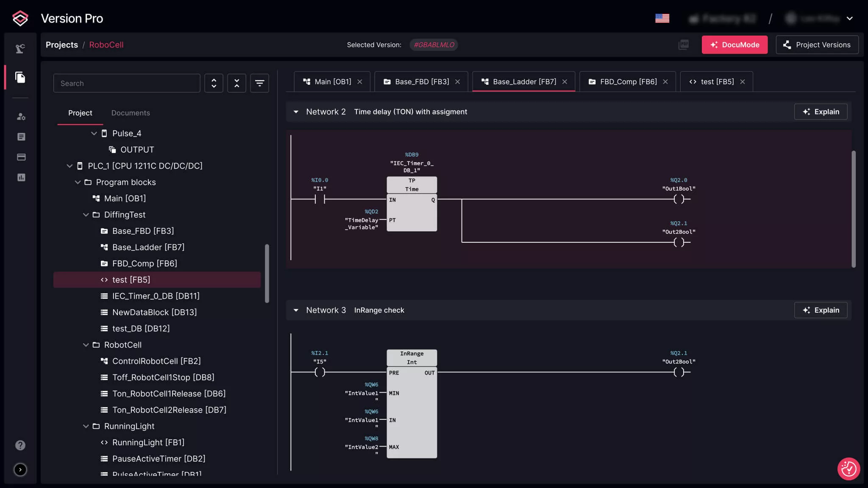This screenshot has height=488, width=868.
Task: Collapse Network 2 section
Action: click(296, 112)
